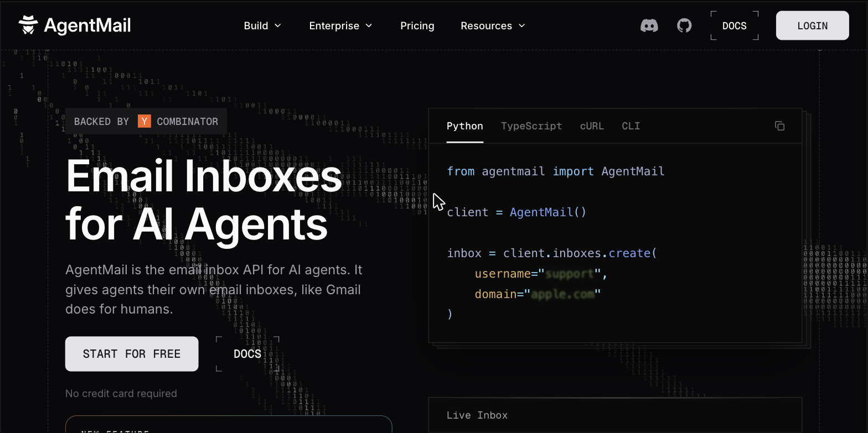Click the LOGIN button
Screen dimensions: 868x433
point(812,25)
